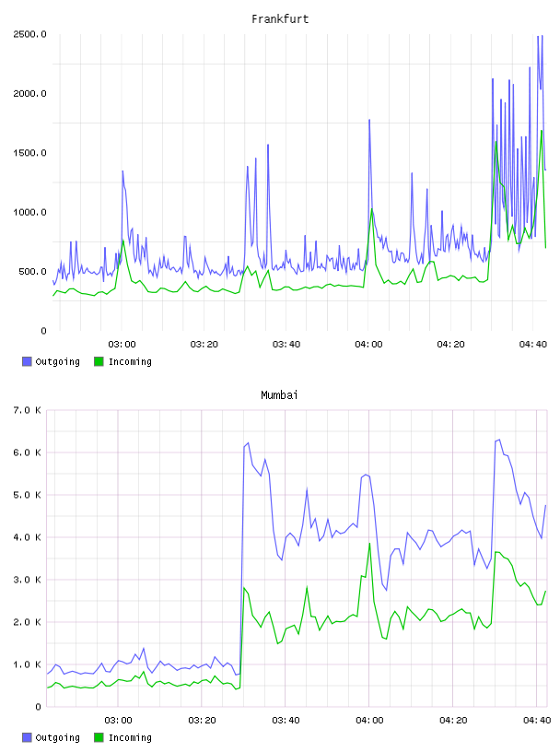Click the 5.0 K y-axis label on Mumbai
560x752 pixels.
[x=28, y=495]
